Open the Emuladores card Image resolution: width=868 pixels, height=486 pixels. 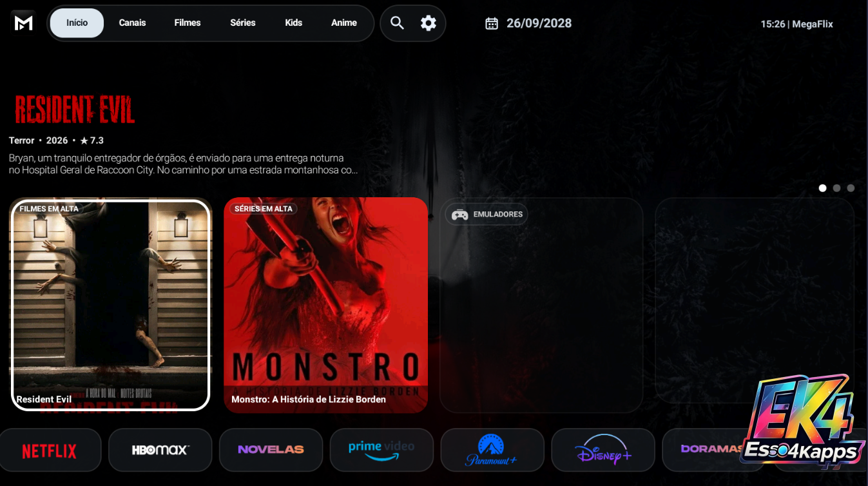[541, 305]
